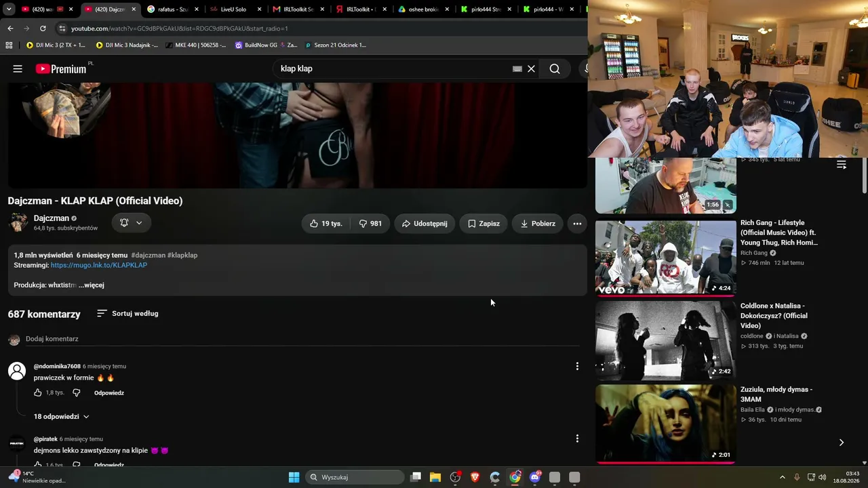Click the #dajczman hashtag
Screen dimensions: 868x488
click(148, 256)
